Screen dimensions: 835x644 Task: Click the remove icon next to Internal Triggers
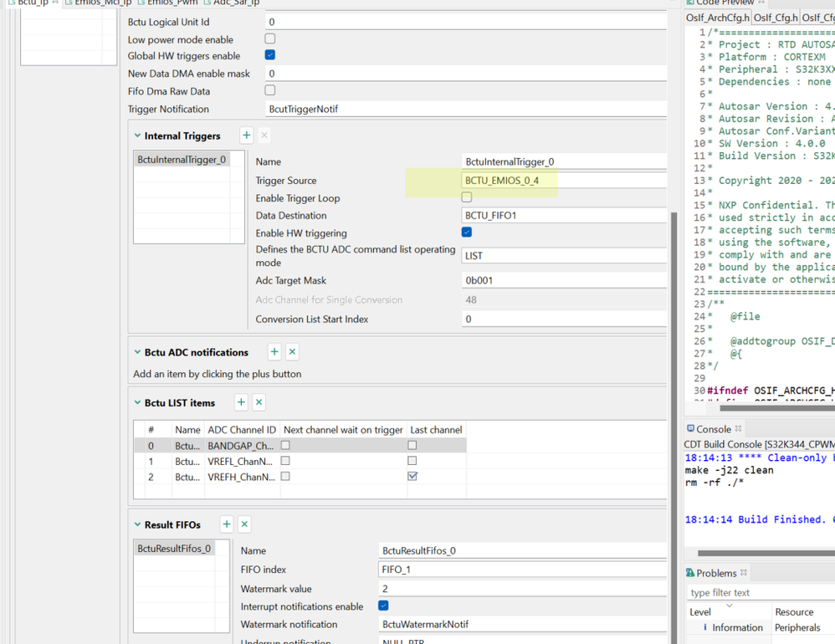264,135
